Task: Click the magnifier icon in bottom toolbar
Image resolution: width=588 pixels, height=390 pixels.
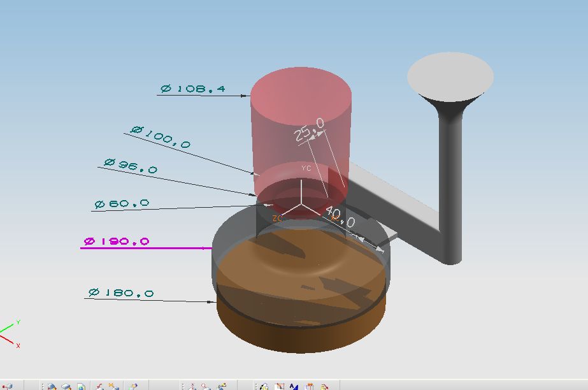Action: (x=206, y=386)
